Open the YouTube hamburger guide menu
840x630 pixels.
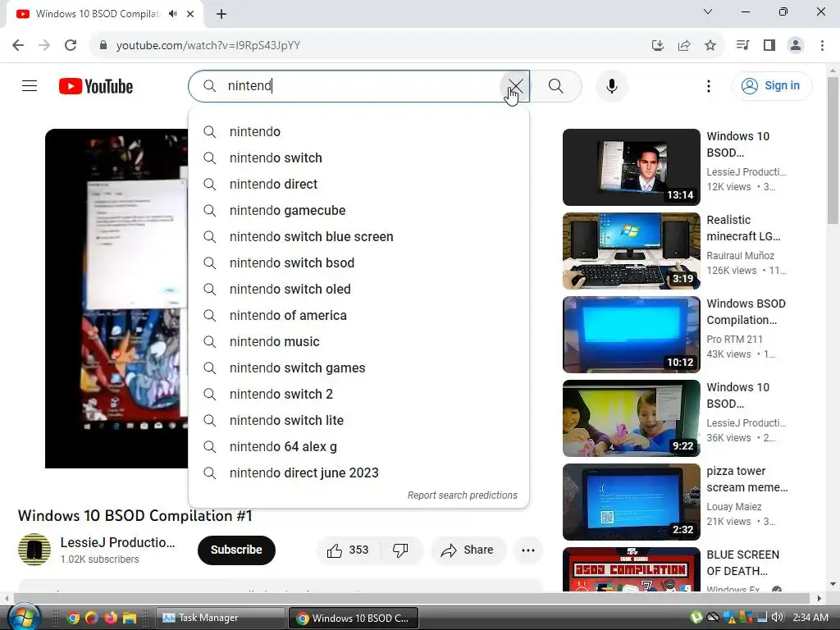pyautogui.click(x=30, y=85)
